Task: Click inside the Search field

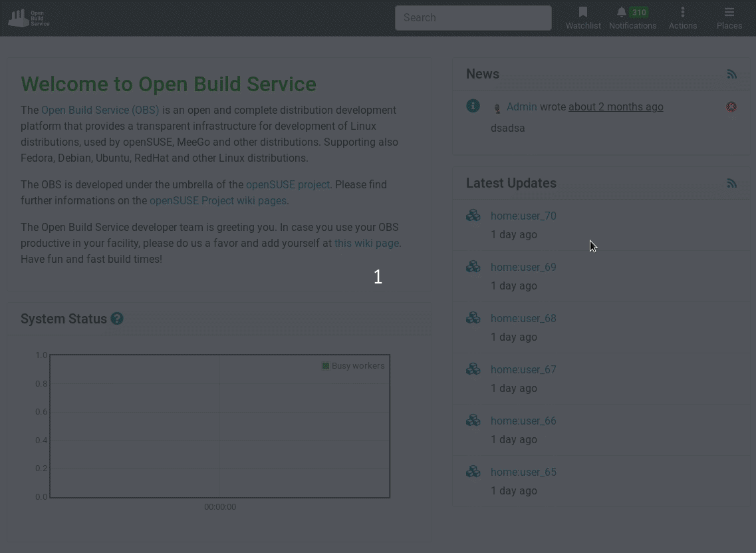Action: (x=473, y=17)
